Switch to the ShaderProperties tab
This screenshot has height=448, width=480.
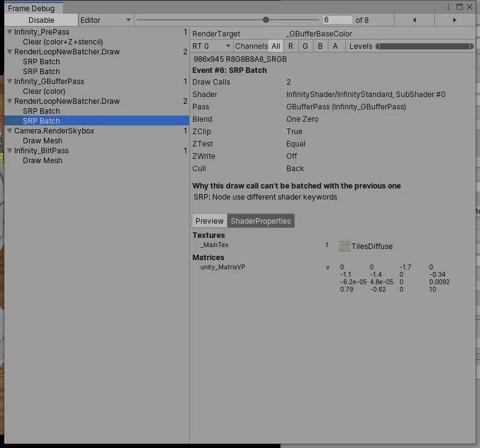(x=260, y=221)
